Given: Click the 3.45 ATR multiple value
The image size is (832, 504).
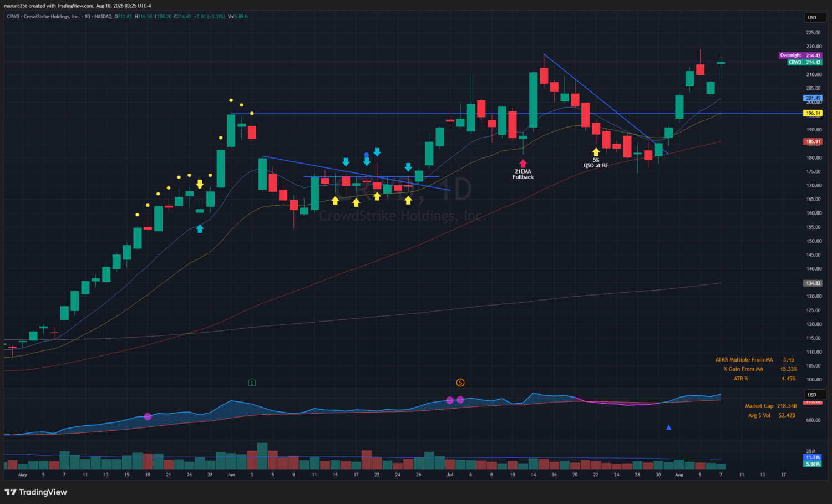Looking at the screenshot, I should pos(788,360).
